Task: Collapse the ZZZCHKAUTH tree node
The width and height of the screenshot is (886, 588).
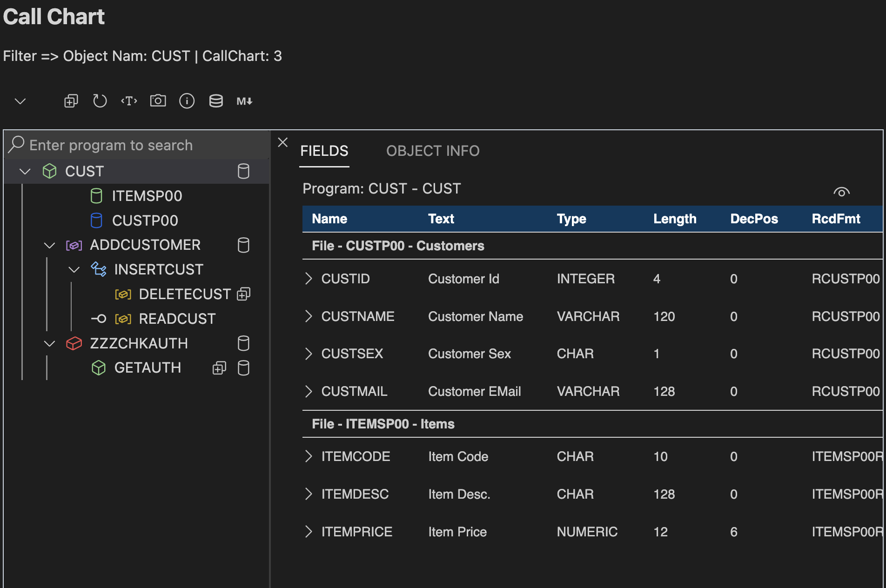Action: point(49,344)
